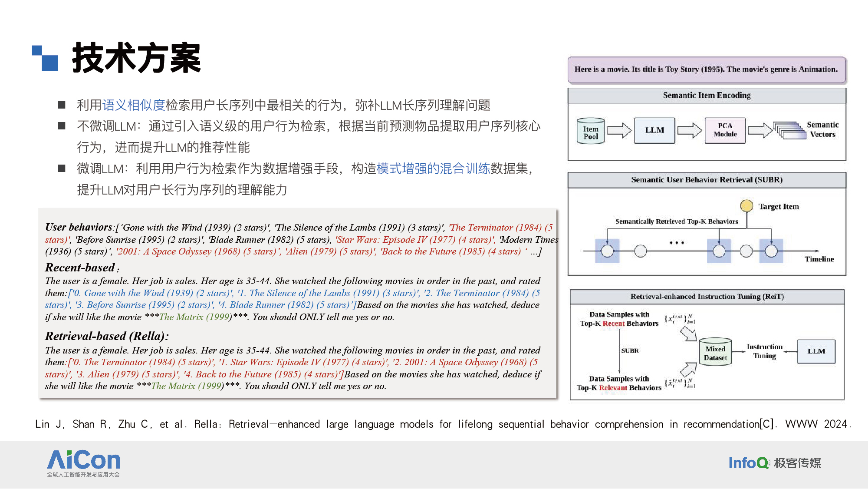Click green The Matrix (1999) in Retrieval-based prompt
Viewport: 868px width, 489px height.
click(187, 386)
